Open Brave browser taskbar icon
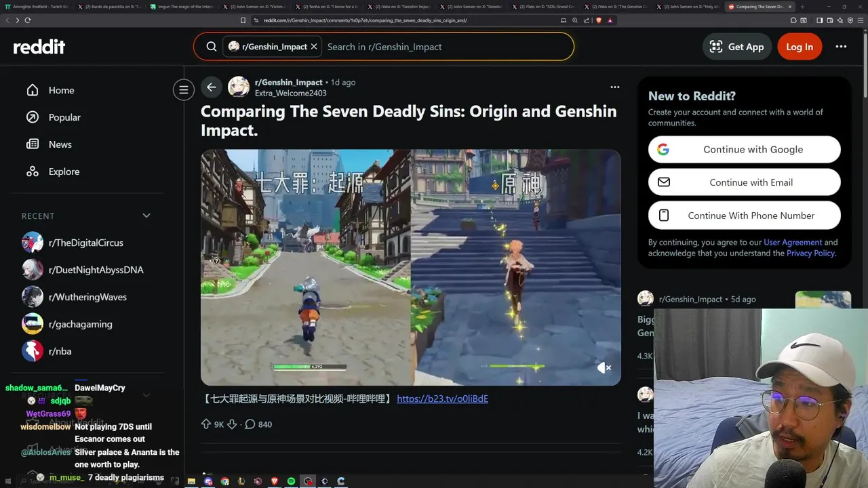Viewport: 868px width, 488px height. coord(275,481)
